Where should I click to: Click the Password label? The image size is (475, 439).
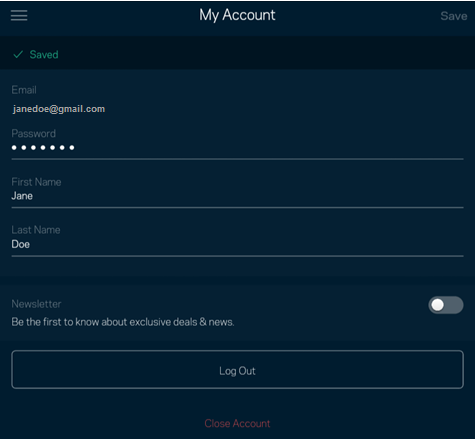pyautogui.click(x=34, y=134)
